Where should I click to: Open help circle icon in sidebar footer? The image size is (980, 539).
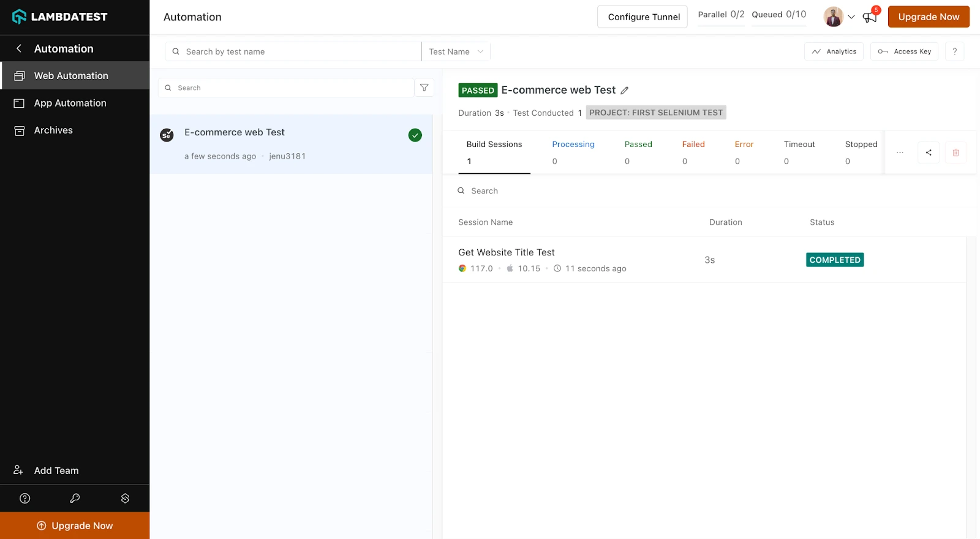(x=25, y=499)
